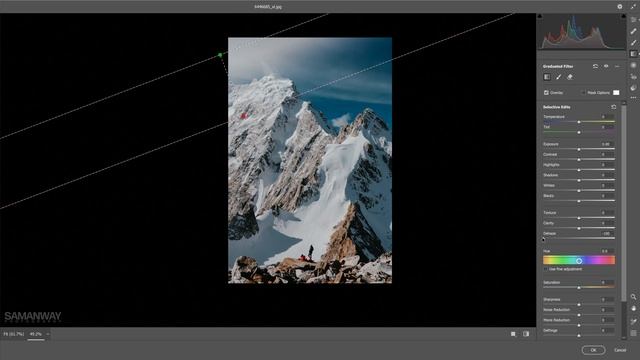The height and width of the screenshot is (360, 640).
Task: Choose brush add-to-mask mode
Action: (x=558, y=77)
